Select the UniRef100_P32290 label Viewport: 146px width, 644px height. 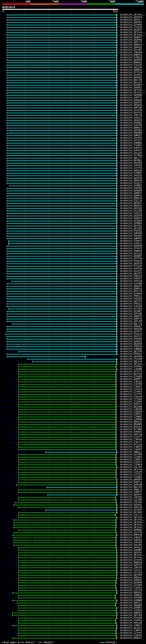(131, 65)
